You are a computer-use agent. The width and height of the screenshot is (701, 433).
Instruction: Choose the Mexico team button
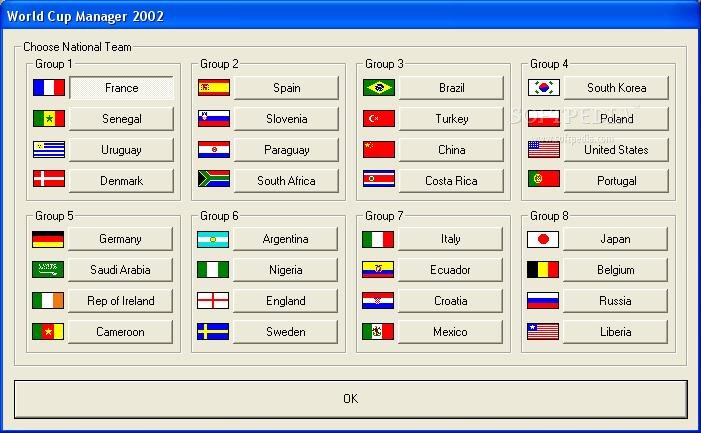(451, 332)
